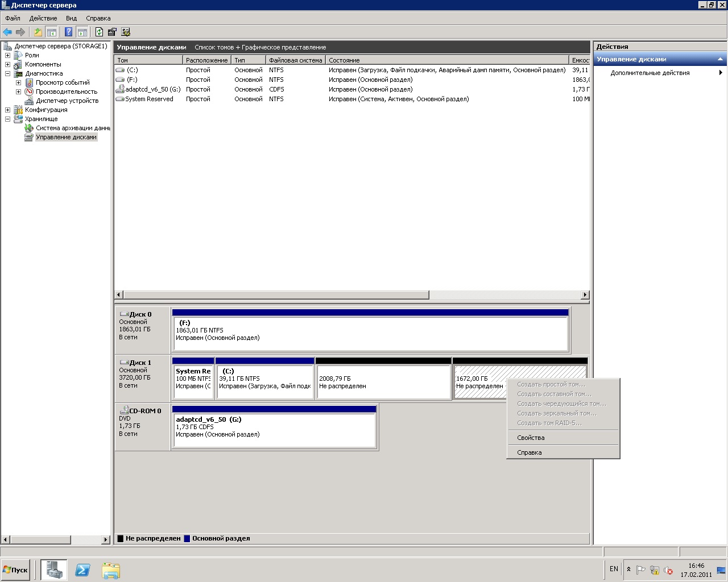Collapse the Диагностика tree node
This screenshot has width=728, height=582.
pos(7,73)
